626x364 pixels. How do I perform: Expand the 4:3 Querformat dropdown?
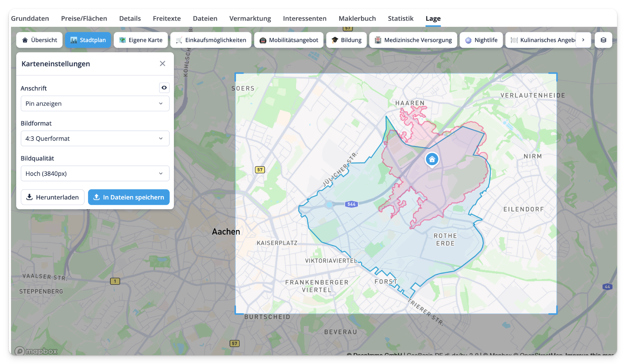[95, 139]
